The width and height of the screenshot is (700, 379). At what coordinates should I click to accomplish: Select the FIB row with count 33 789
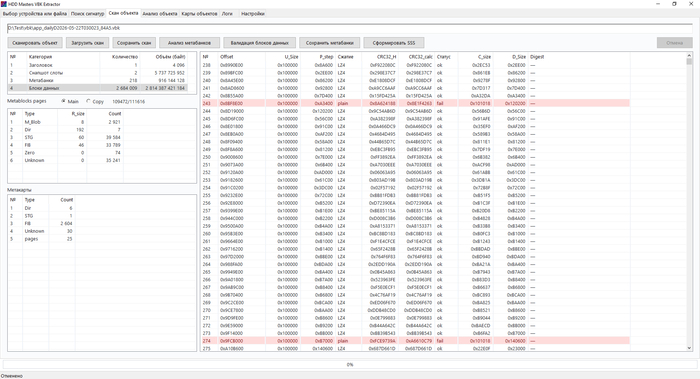tap(66, 145)
